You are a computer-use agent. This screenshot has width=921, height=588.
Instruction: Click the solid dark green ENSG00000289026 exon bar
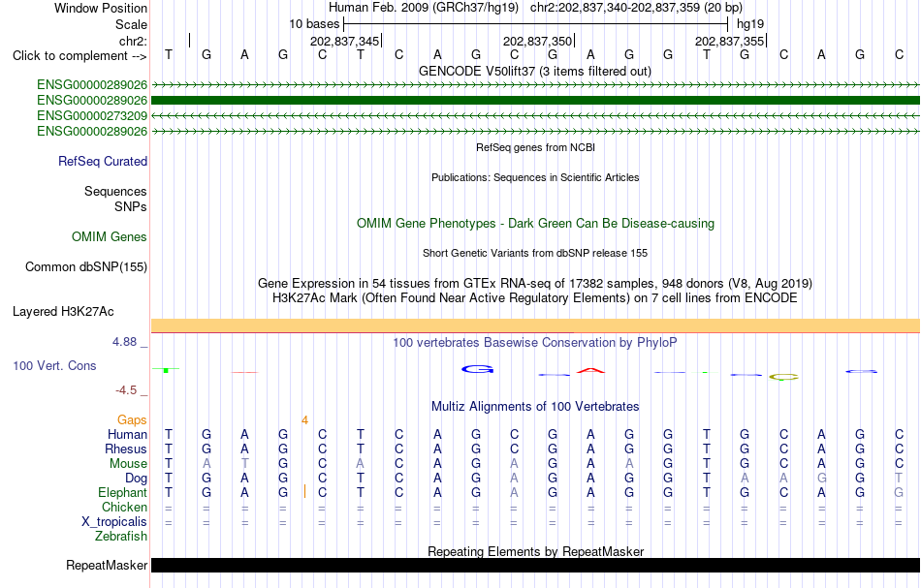(x=536, y=101)
